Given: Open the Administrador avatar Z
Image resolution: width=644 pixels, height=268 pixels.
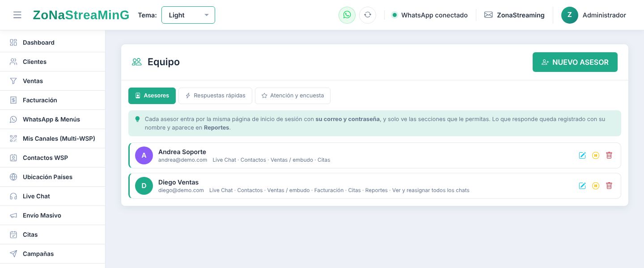Looking at the screenshot, I should (570, 15).
